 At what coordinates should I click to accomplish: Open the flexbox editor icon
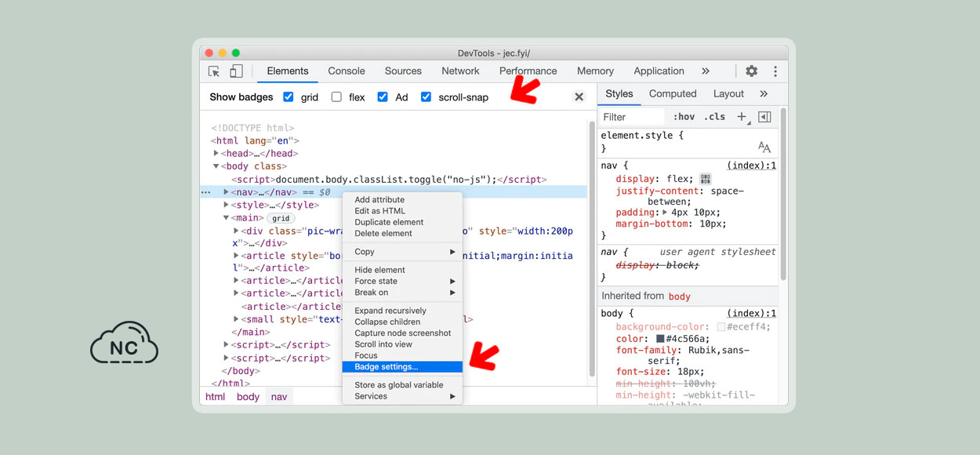[x=706, y=179]
